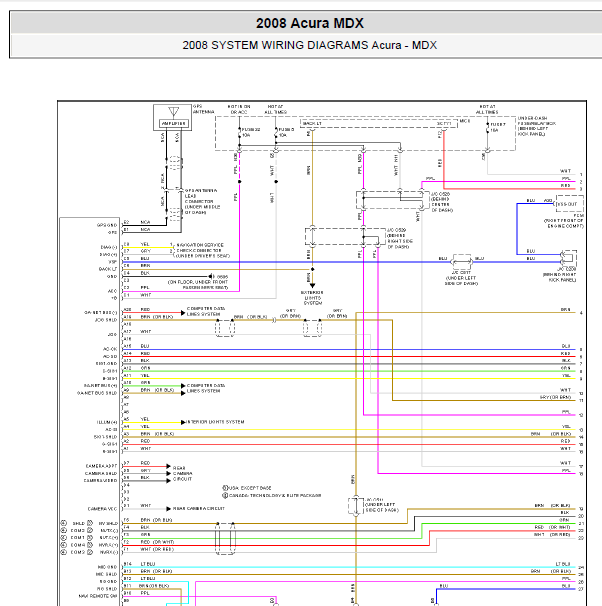The width and height of the screenshot is (602, 606).
Task: Click the circled 1 before the USA note
Action: click(x=225, y=488)
